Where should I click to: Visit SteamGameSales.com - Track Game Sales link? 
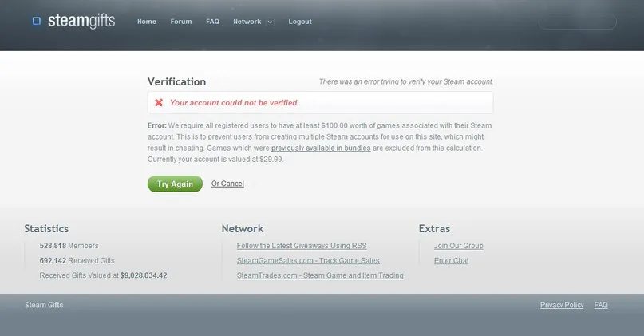tap(308, 260)
